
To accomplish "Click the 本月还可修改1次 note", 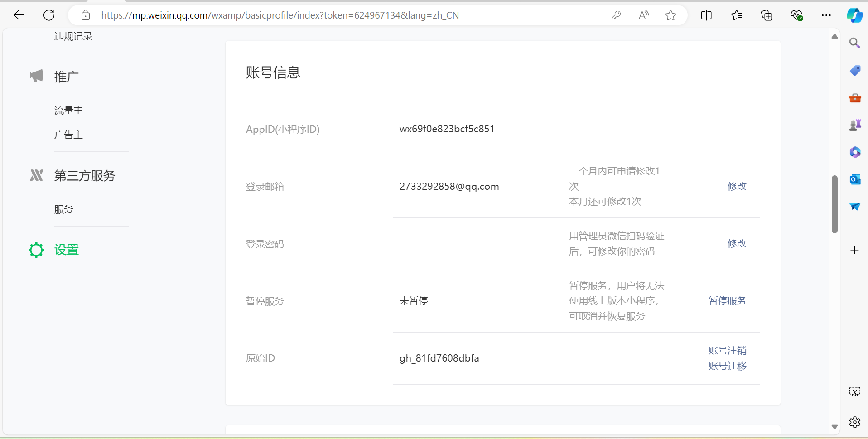I will click(605, 202).
